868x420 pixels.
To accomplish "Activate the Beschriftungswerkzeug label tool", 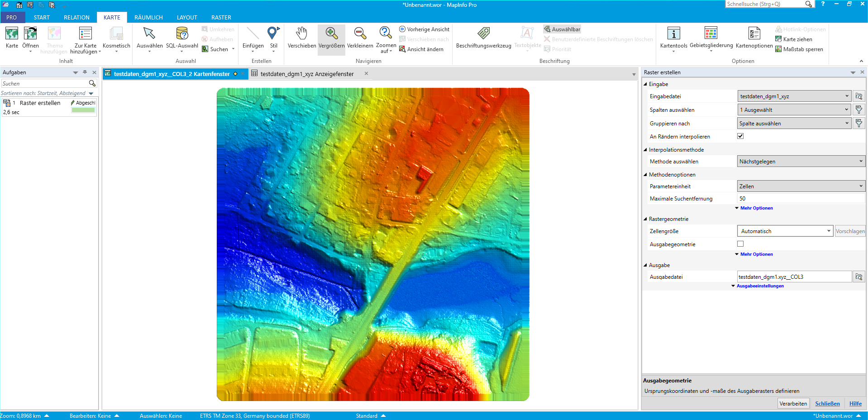I will [x=483, y=38].
